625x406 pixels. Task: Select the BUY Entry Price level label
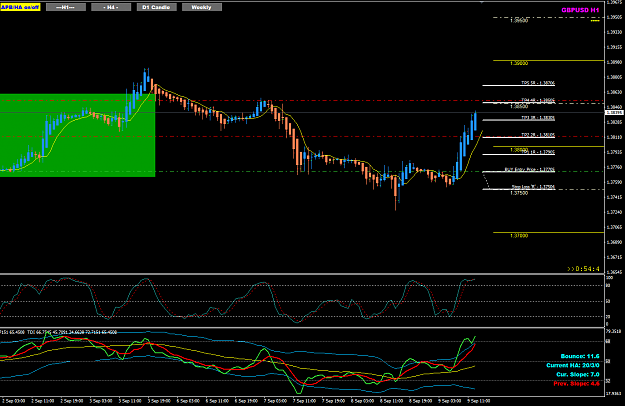[530, 169]
